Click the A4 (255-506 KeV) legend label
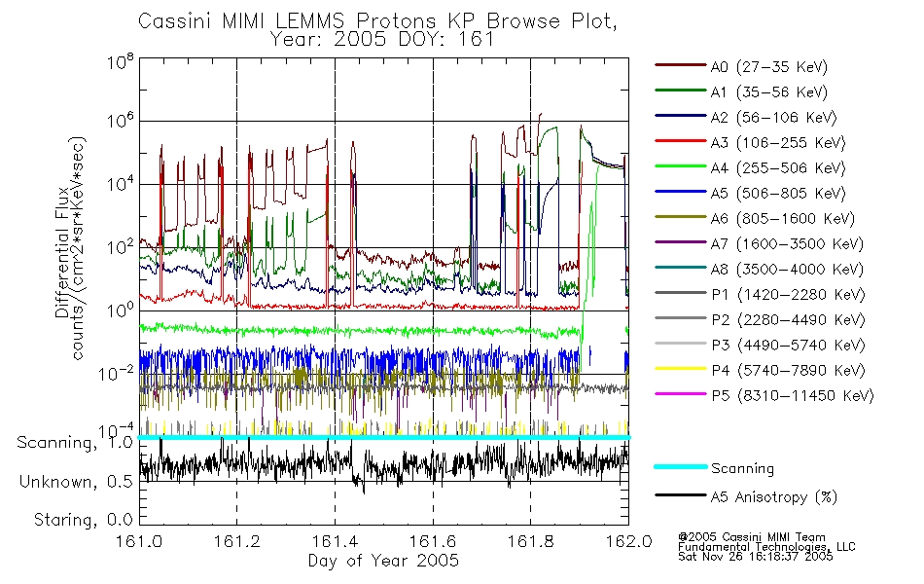 click(778, 168)
